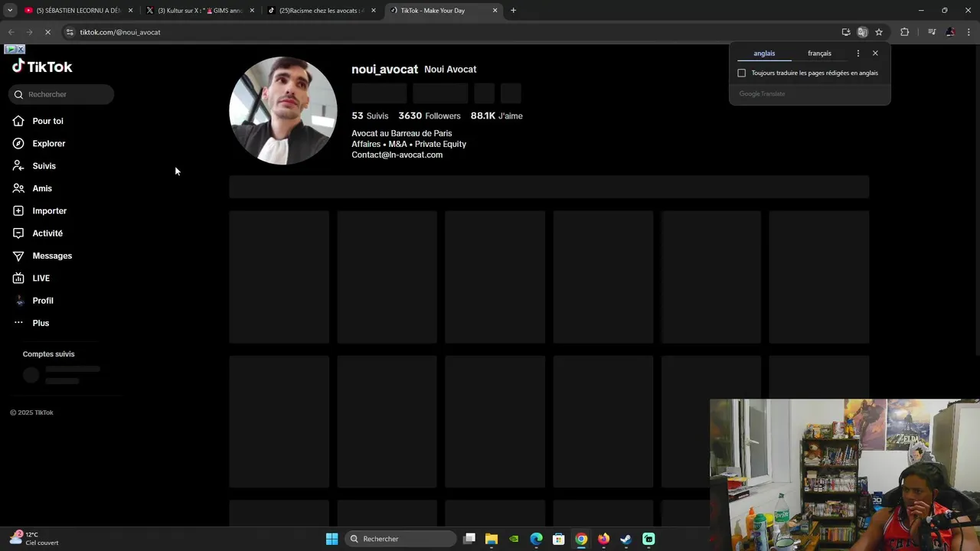Close the Google Translate popup

point(875,54)
